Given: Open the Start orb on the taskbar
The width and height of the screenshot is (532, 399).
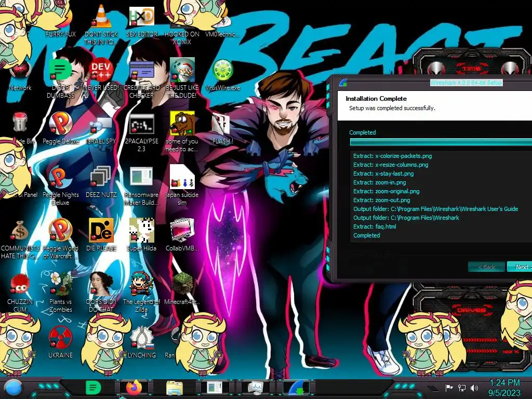Looking at the screenshot, I should (14, 388).
